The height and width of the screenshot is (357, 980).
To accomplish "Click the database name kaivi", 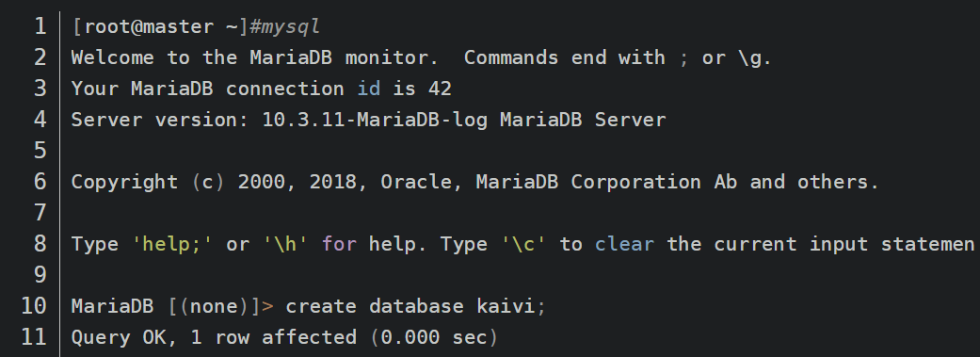I will [x=506, y=306].
